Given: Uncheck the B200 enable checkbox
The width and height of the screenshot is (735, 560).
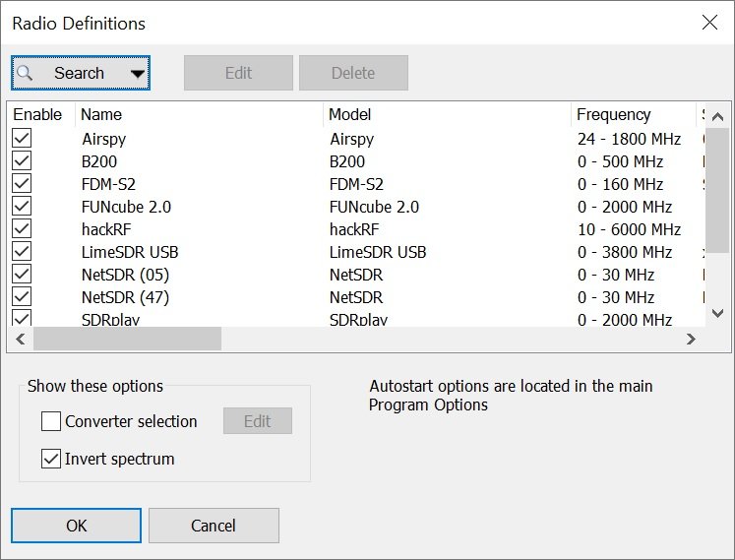Looking at the screenshot, I should pos(22,160).
